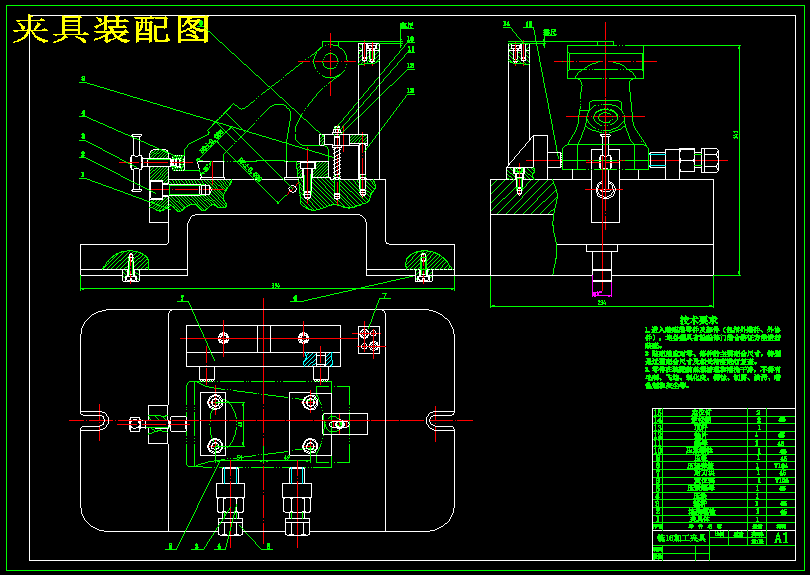Click the A1 sheet size in title block
The width and height of the screenshot is (810, 575).
781,538
